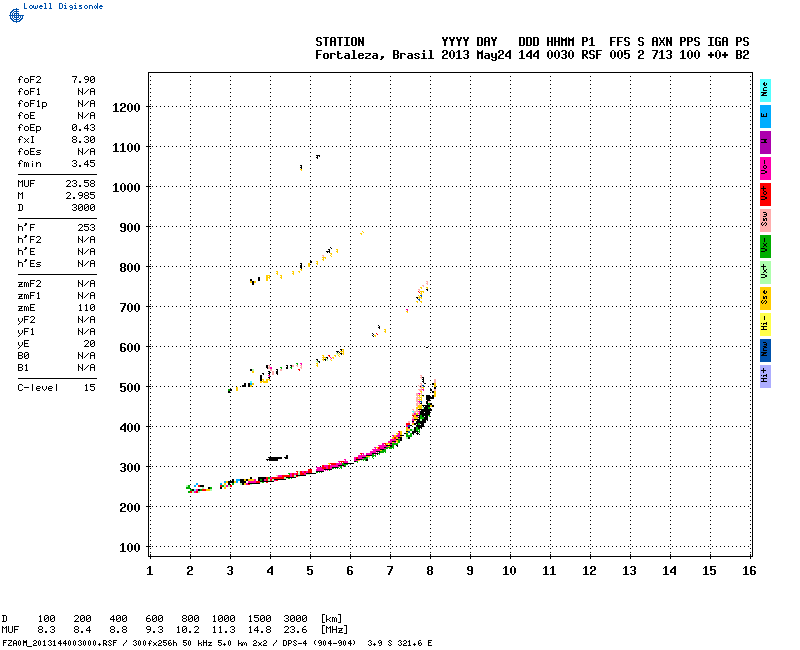This screenshot has width=800, height=650.
Task: Click the 1 MHz frequency axis label
Action: [x=149, y=571]
